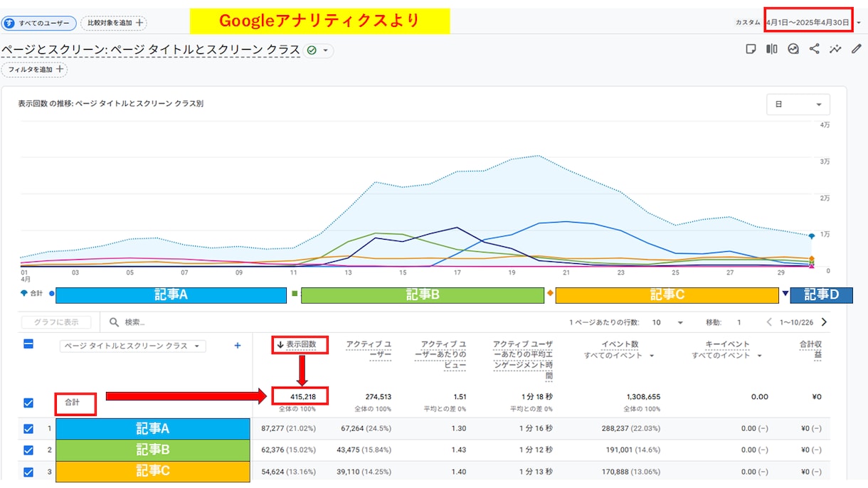
Task: Open すべてのイベント dropdown under イベント数
Action: pos(619,355)
